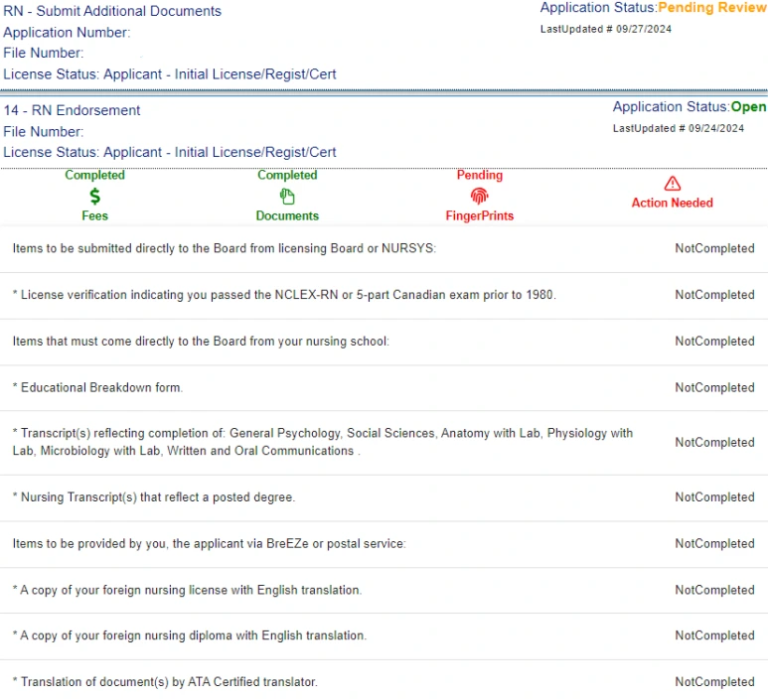Click NotCompleted for BreEZe items row
Screen dimensions: 768x700
point(714,544)
